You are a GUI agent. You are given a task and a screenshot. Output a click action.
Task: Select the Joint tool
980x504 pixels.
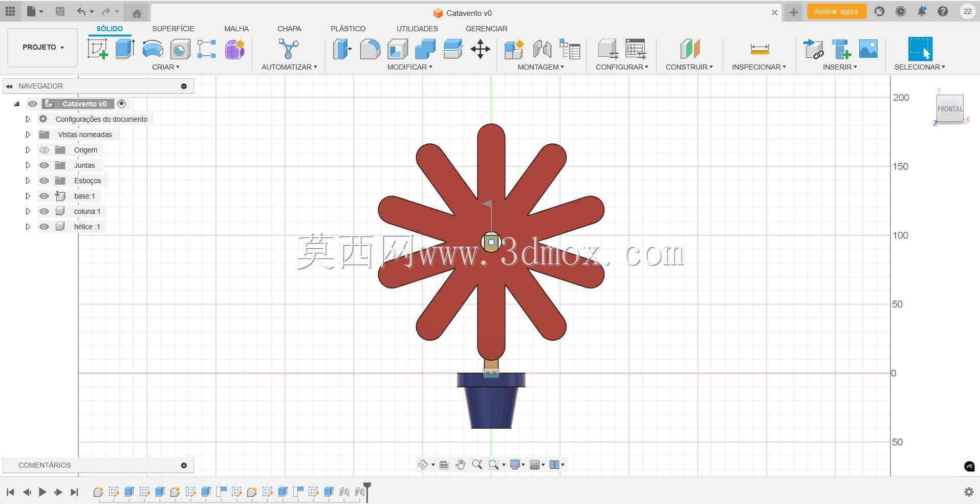[542, 49]
